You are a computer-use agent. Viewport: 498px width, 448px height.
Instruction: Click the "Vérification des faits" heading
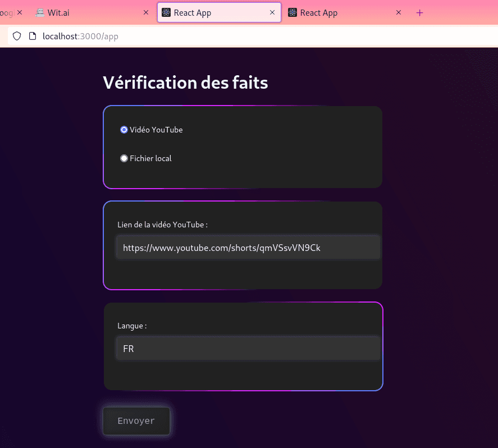tap(185, 83)
